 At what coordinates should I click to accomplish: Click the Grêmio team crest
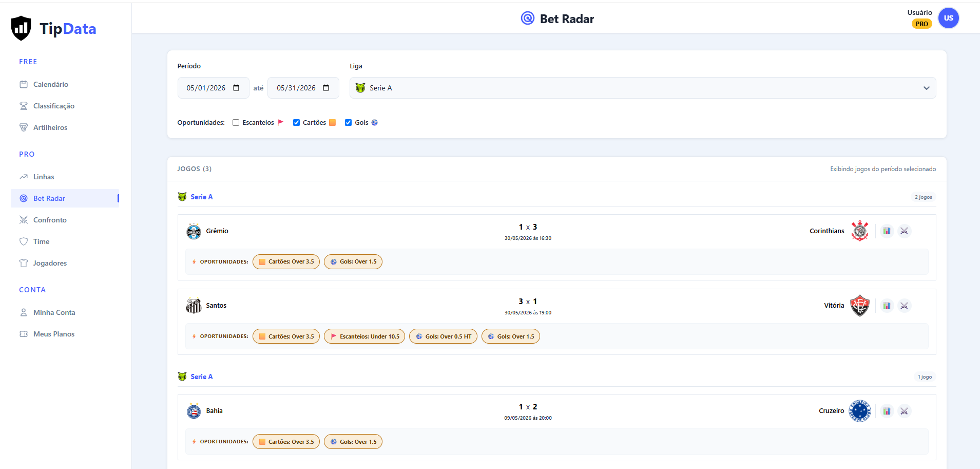194,231
